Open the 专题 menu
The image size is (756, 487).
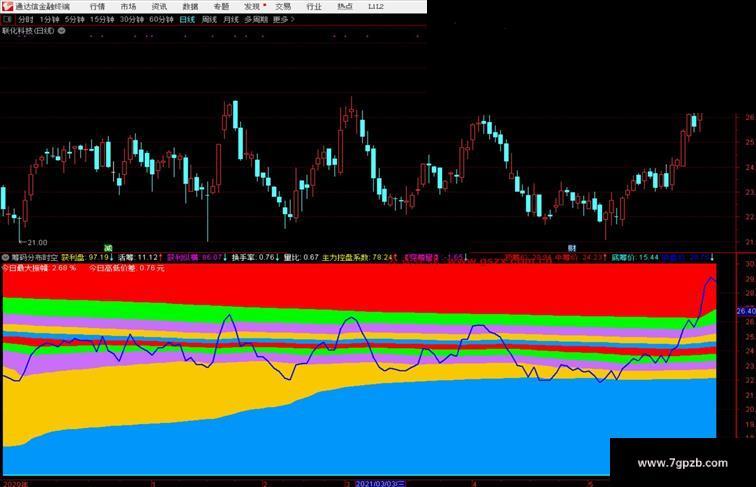click(x=221, y=7)
